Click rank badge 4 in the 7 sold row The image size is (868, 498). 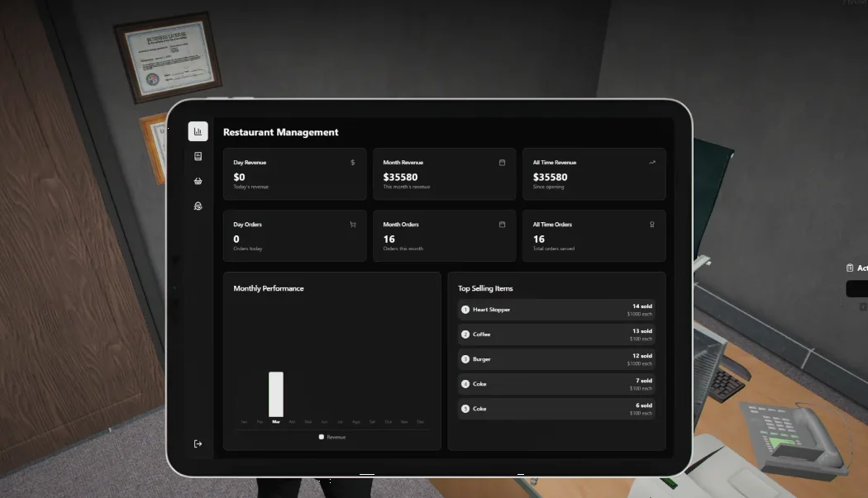tap(465, 384)
